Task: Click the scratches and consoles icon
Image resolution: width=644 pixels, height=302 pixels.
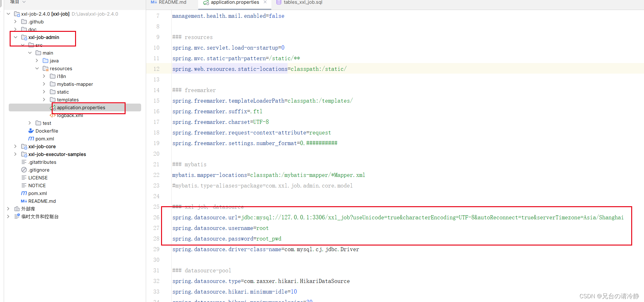Action: tap(17, 216)
